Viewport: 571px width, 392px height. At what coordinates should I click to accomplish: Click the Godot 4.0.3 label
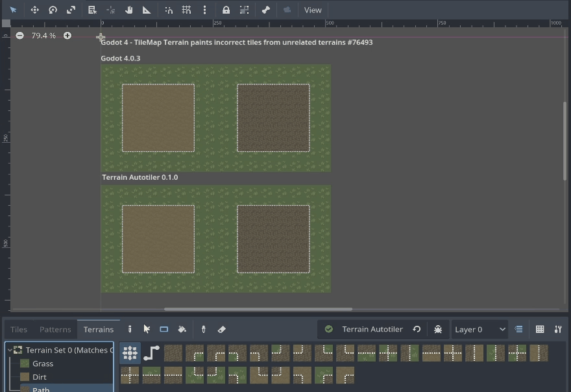pyautogui.click(x=121, y=58)
